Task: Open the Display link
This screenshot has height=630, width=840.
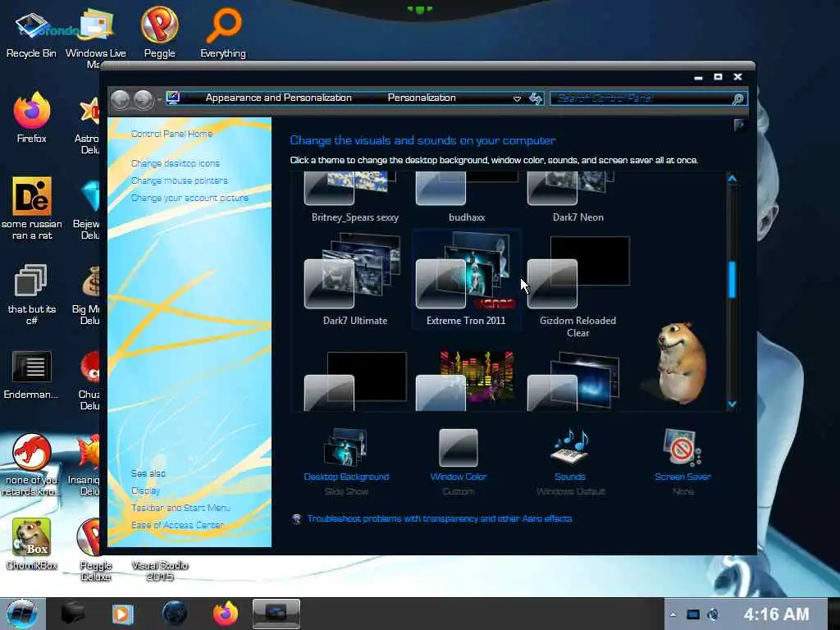Action: coord(146,491)
